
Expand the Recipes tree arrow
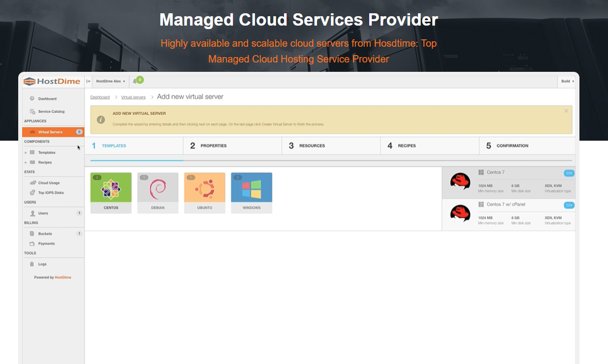coord(26,162)
